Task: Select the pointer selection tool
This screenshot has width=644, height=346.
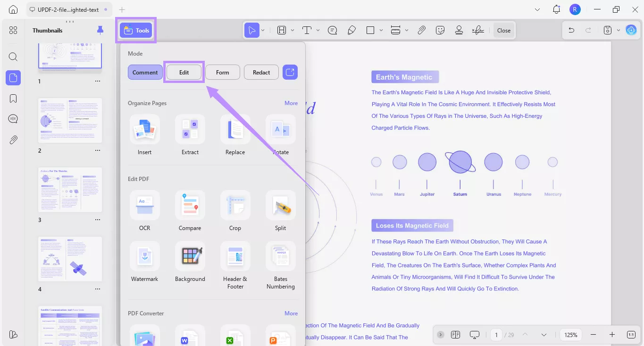Action: 252,30
